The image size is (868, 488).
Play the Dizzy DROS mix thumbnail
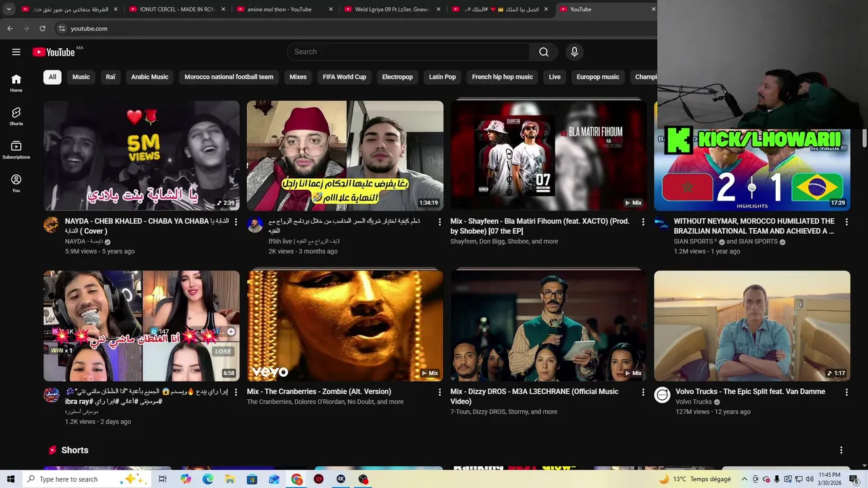tap(549, 326)
